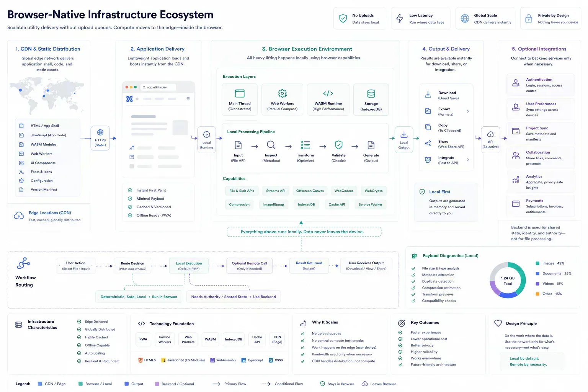Viewport: 588px width, 392px height.
Task: Click the app.utility.dev address bar
Action: 158,87
